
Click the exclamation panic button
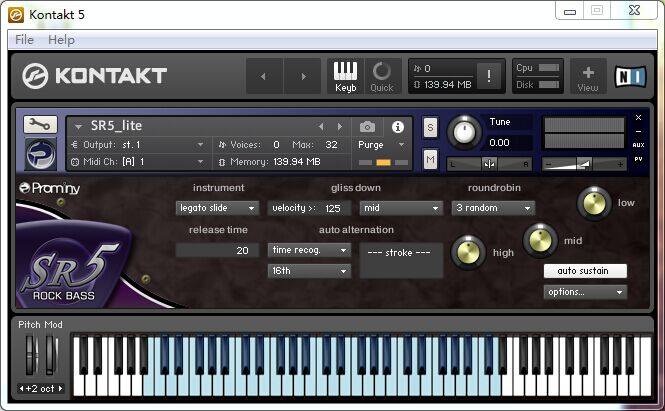489,76
